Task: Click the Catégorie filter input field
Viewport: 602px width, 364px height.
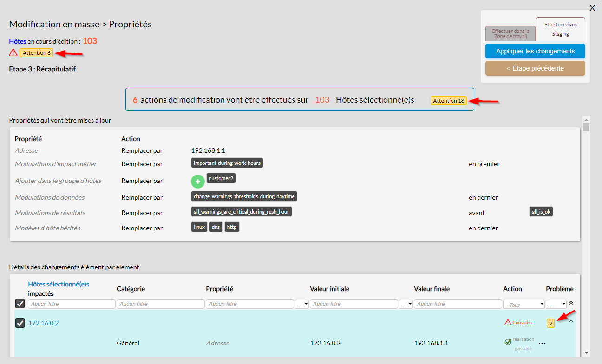Action: (x=160, y=304)
